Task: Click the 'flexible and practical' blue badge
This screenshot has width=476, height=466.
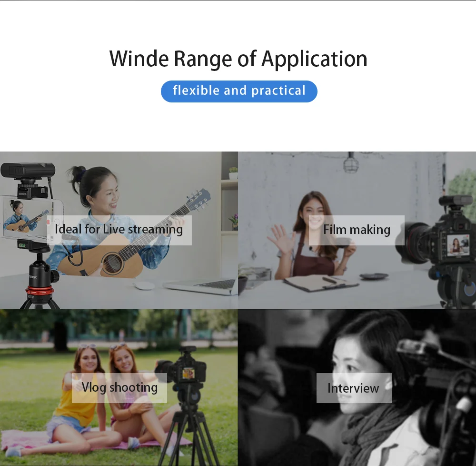Action: tap(239, 91)
